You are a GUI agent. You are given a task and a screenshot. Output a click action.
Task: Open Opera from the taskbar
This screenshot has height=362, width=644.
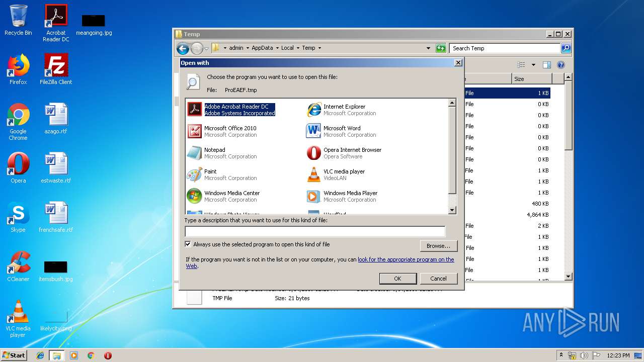click(x=108, y=355)
